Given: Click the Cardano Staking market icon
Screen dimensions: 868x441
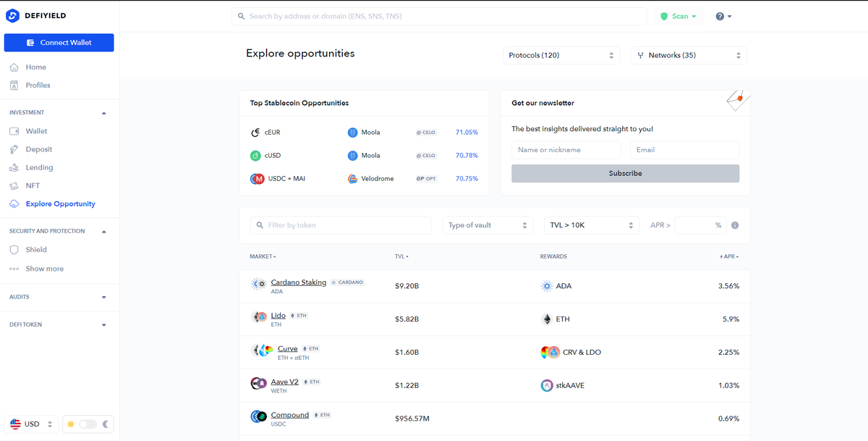Looking at the screenshot, I should [258, 284].
